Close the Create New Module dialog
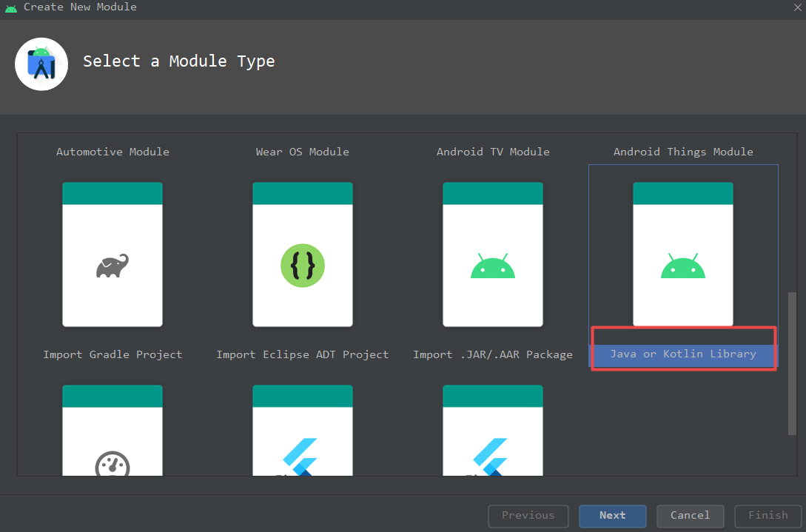This screenshot has height=532, width=806. click(797, 7)
